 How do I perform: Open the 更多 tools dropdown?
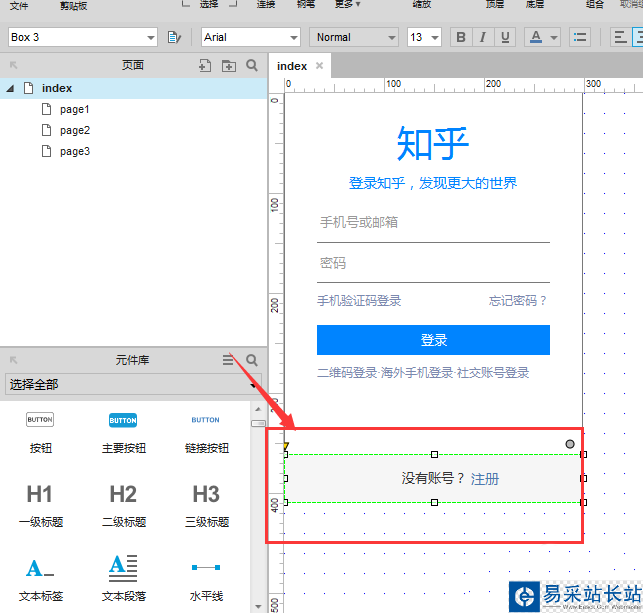click(347, 5)
